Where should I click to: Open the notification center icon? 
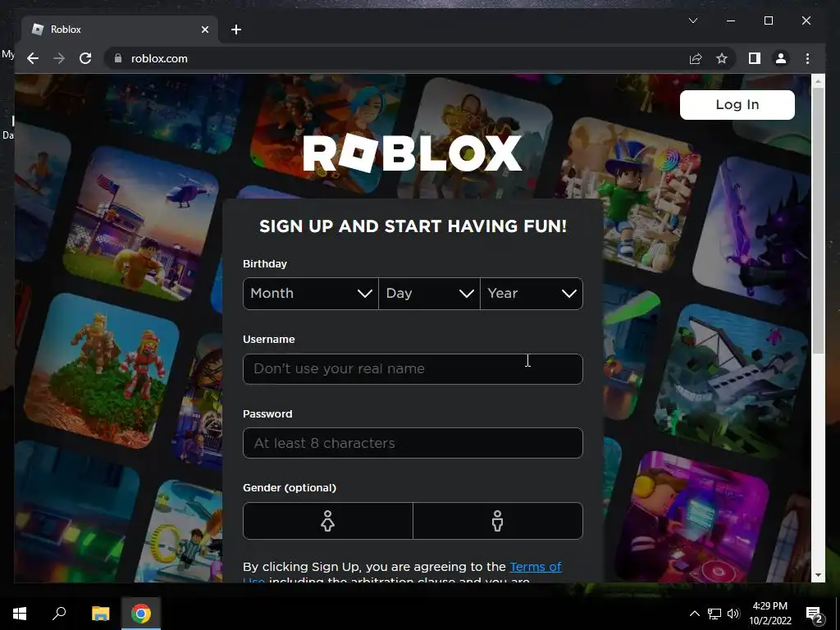814,614
